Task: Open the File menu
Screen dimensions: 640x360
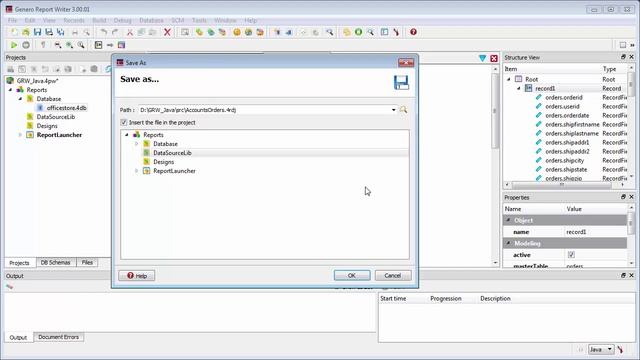Action: tap(12, 20)
